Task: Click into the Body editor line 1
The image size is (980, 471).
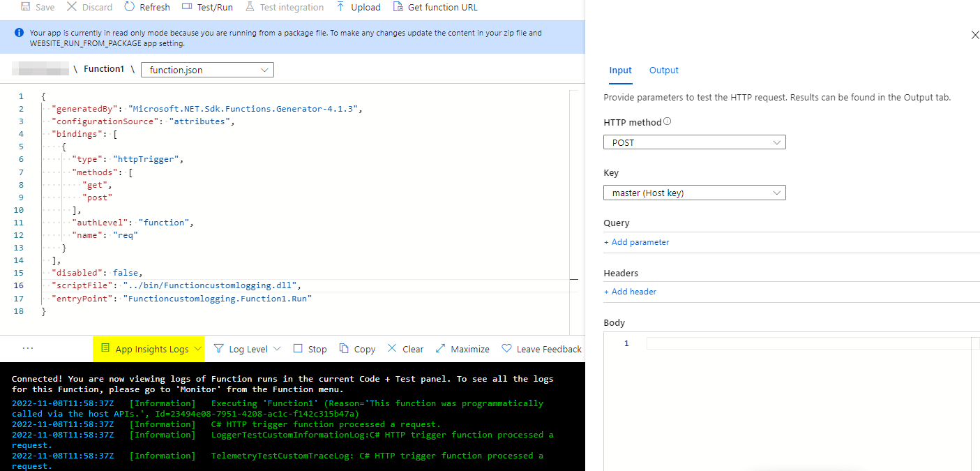Action: (809, 343)
